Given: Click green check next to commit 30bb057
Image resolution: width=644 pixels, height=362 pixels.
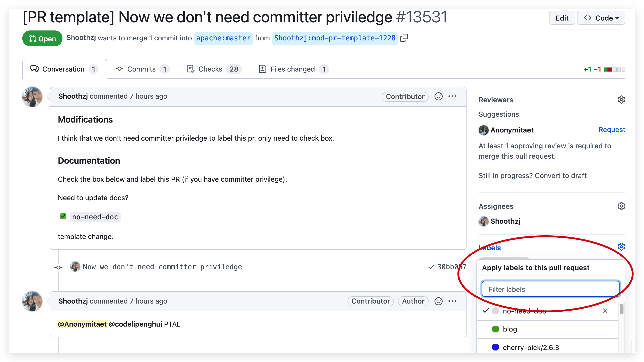Looking at the screenshot, I should [x=431, y=267].
